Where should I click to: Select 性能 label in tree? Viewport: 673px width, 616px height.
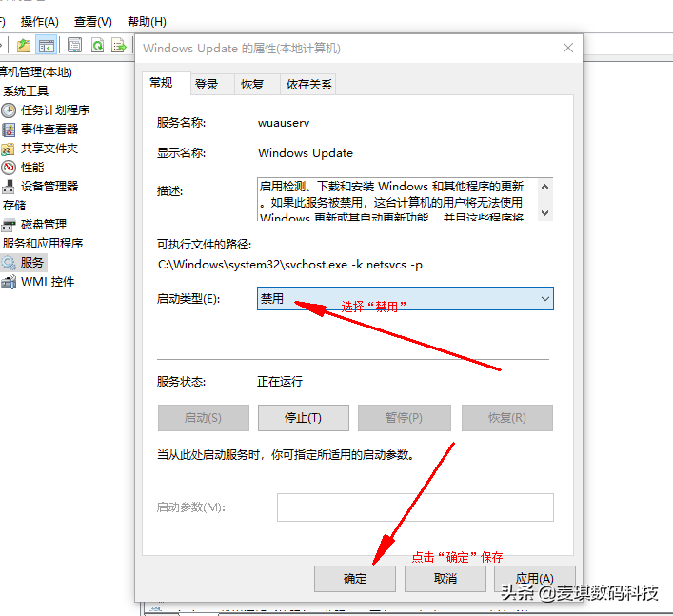pyautogui.click(x=32, y=168)
